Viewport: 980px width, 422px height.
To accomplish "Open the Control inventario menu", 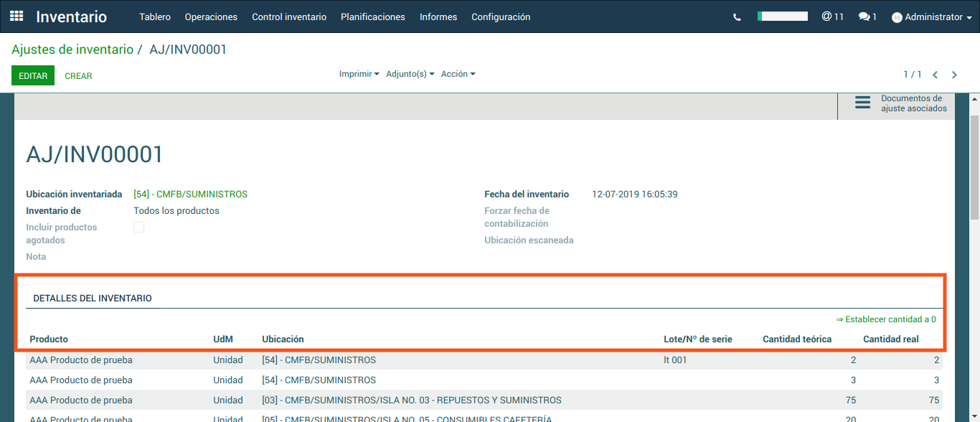I will coord(288,17).
